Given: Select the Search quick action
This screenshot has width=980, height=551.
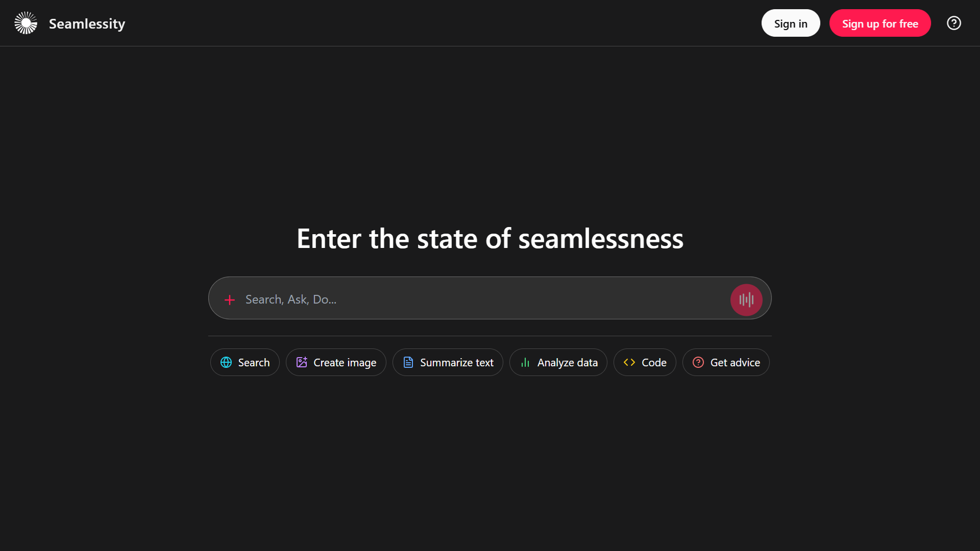Looking at the screenshot, I should coord(245,362).
